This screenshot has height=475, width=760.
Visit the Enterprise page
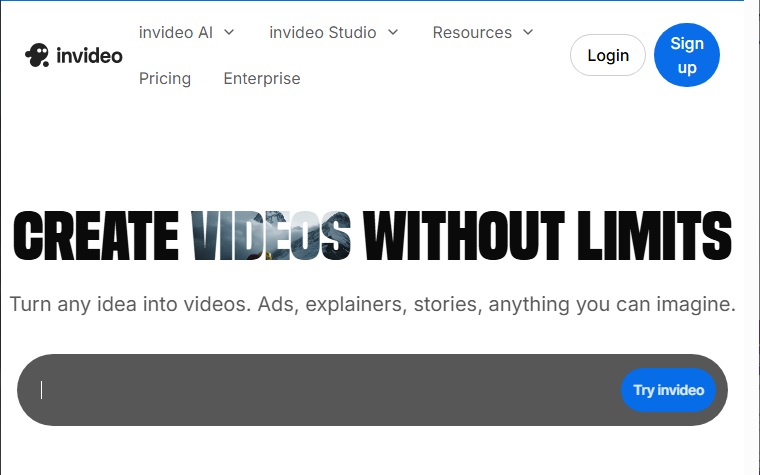pos(262,79)
